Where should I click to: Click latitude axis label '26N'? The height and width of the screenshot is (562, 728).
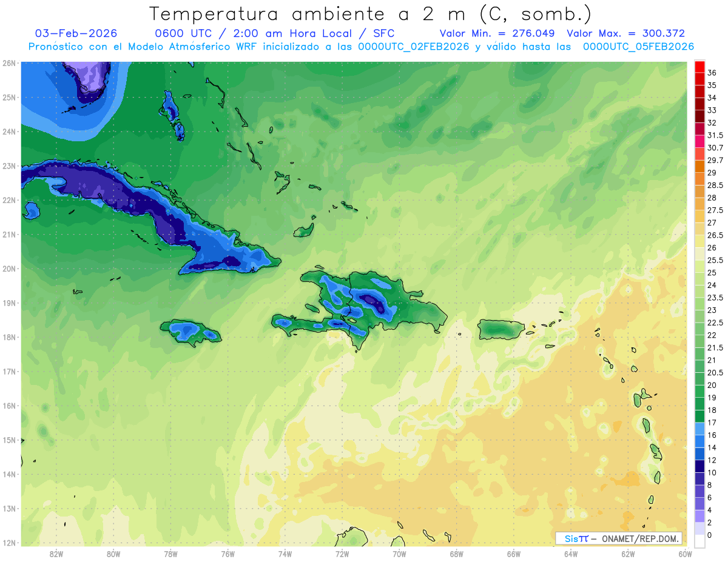[x=8, y=63]
